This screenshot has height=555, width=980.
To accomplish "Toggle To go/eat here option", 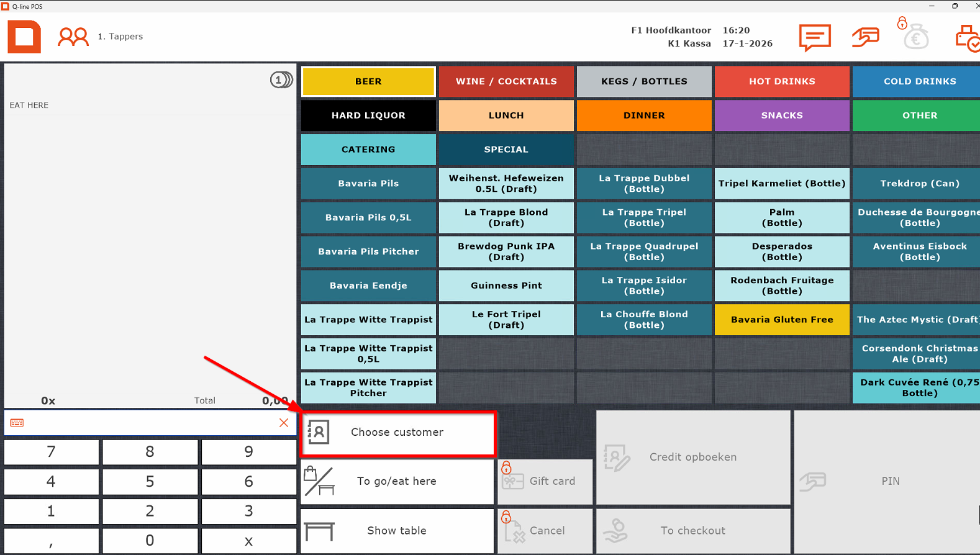I will pos(397,481).
